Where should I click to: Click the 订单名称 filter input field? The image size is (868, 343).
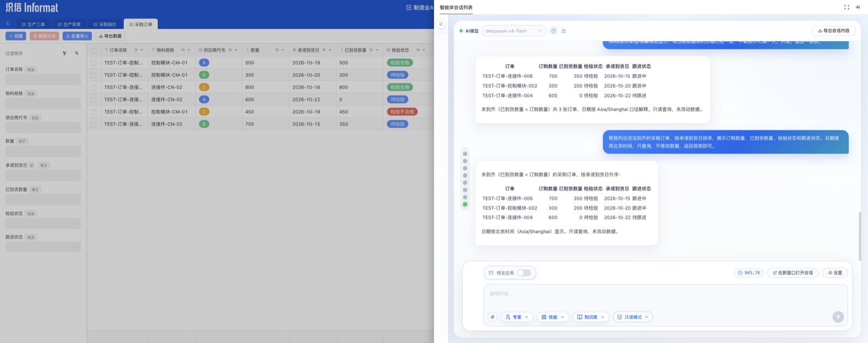point(43,80)
